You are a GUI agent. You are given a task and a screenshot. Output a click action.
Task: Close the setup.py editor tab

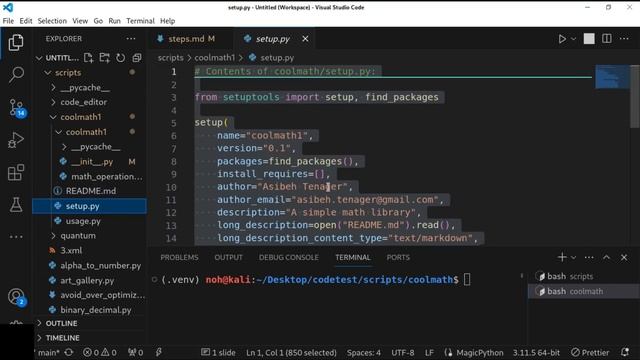coord(305,39)
